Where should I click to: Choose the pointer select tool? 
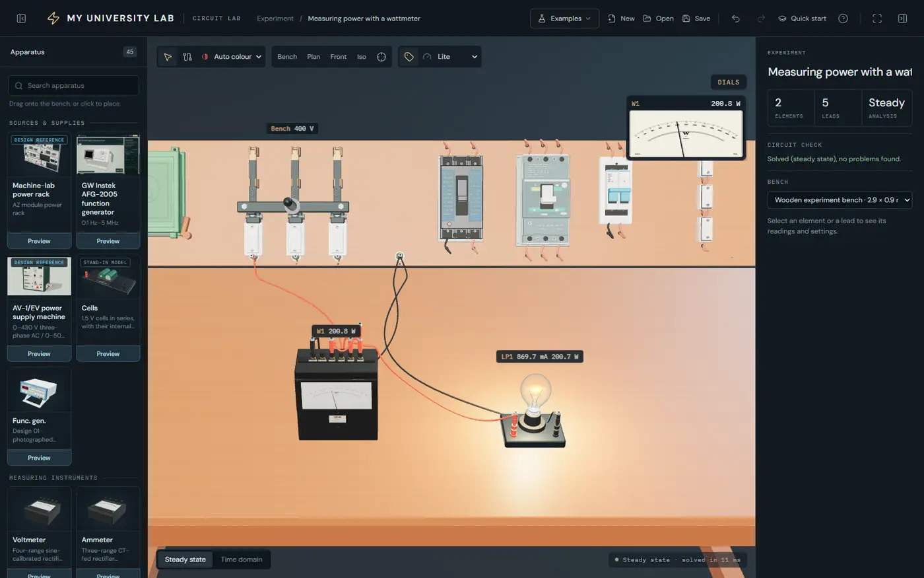[168, 57]
